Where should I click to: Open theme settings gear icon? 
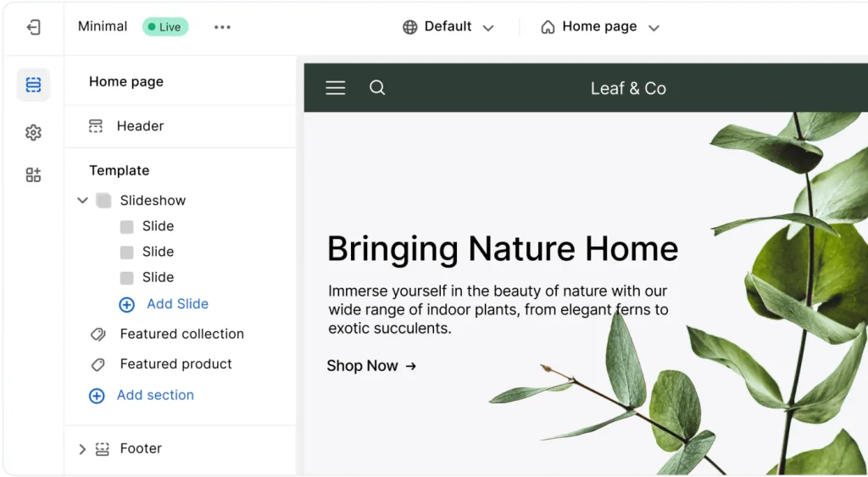click(33, 132)
